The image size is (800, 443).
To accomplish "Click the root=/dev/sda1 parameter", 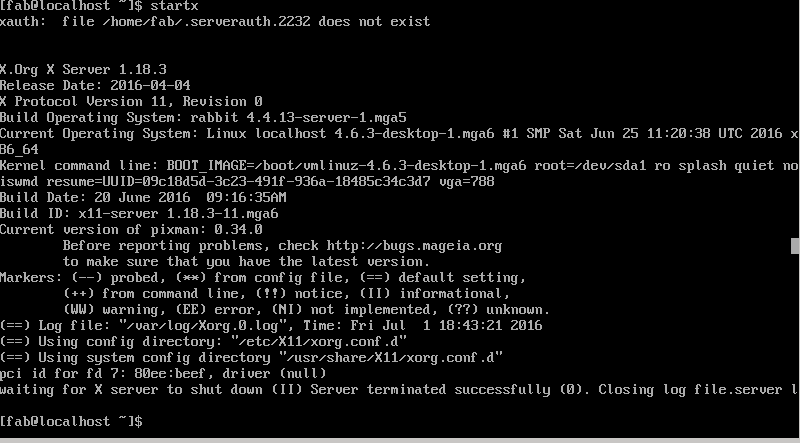I will point(590,166).
